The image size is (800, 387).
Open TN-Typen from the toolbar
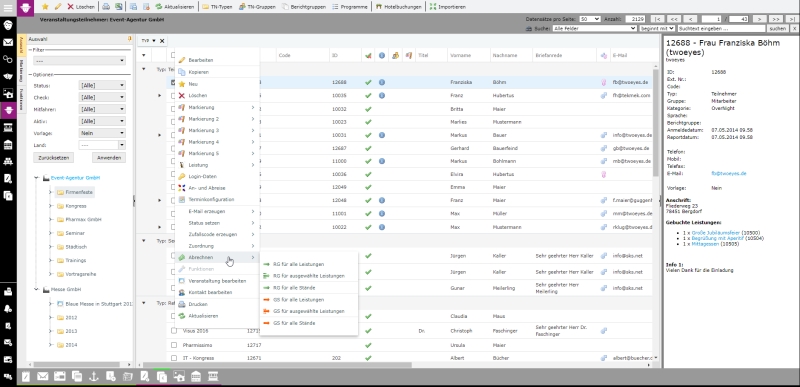pyautogui.click(x=217, y=7)
